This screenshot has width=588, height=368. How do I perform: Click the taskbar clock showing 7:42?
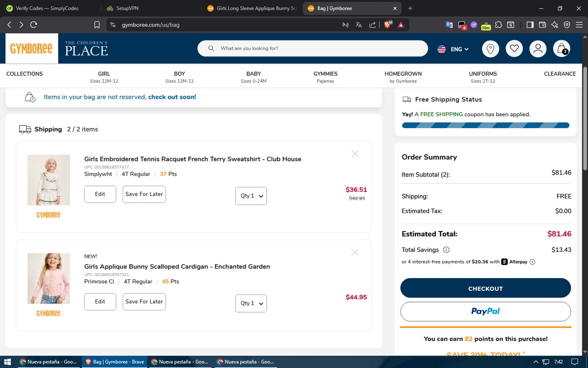(559, 362)
